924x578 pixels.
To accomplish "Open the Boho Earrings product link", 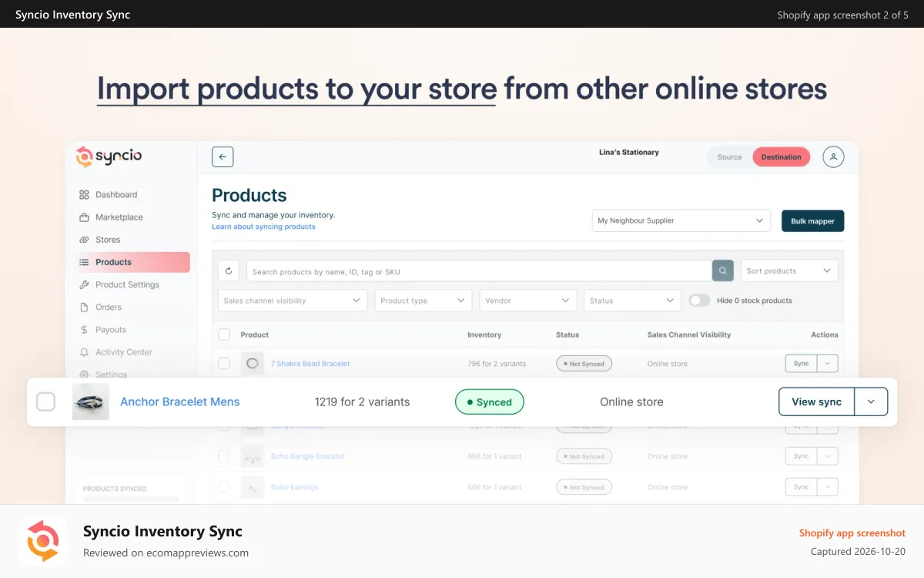I will [294, 487].
